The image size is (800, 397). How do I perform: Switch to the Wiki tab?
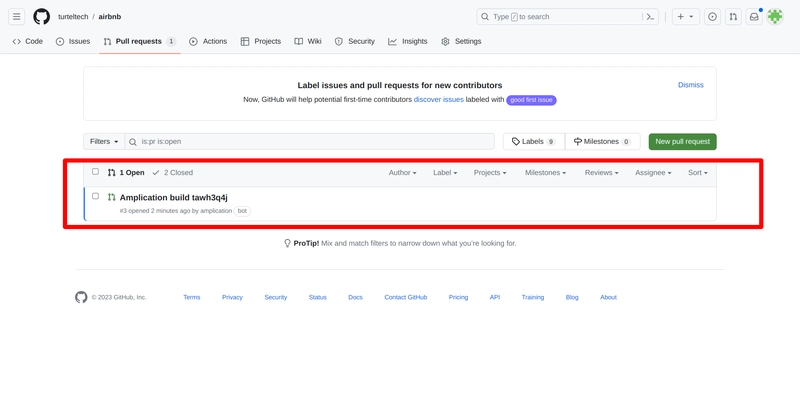[308, 41]
